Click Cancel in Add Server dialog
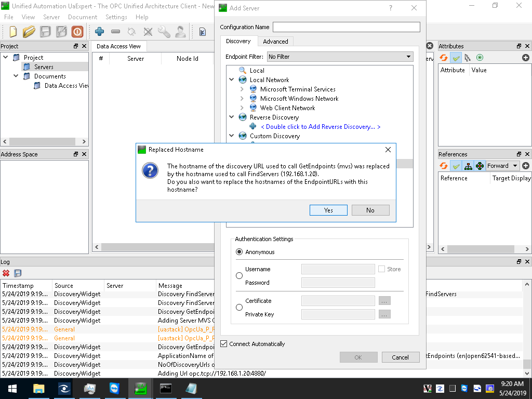The height and width of the screenshot is (399, 532). tap(401, 357)
